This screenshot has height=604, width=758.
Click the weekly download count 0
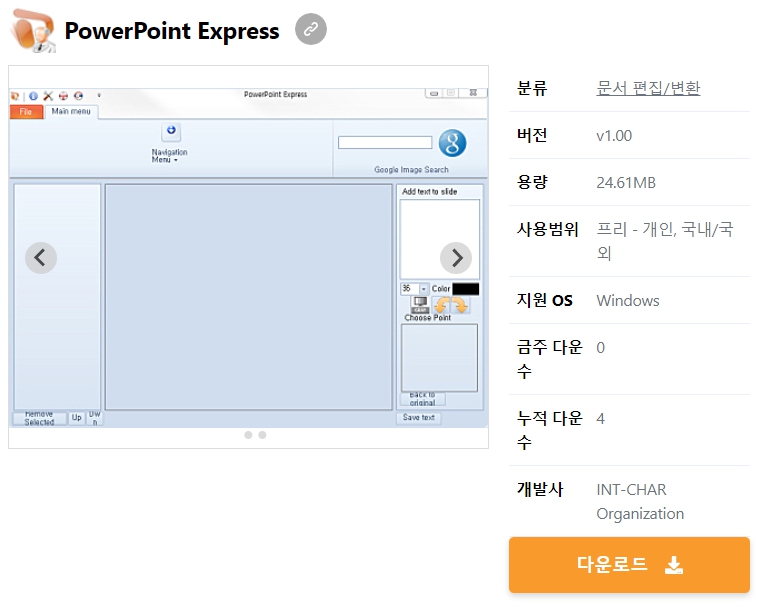click(600, 348)
